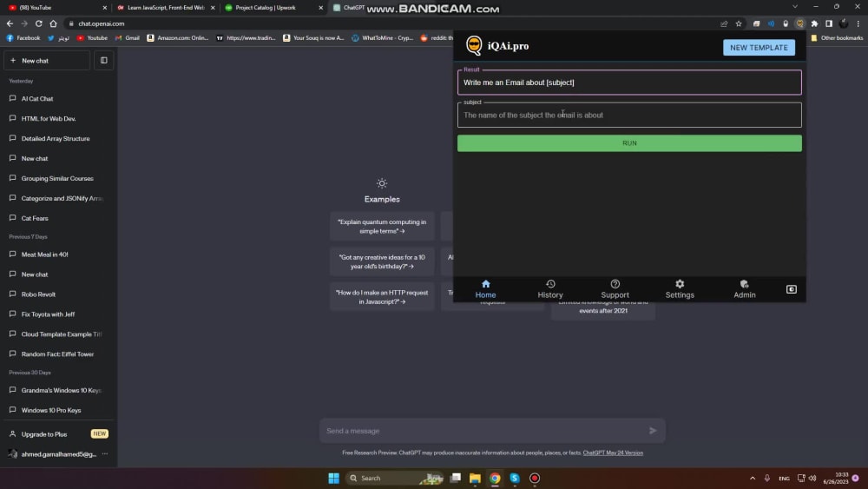This screenshot has height=489, width=868.
Task: Open the AI Cat Chat conversation
Action: 58,98
